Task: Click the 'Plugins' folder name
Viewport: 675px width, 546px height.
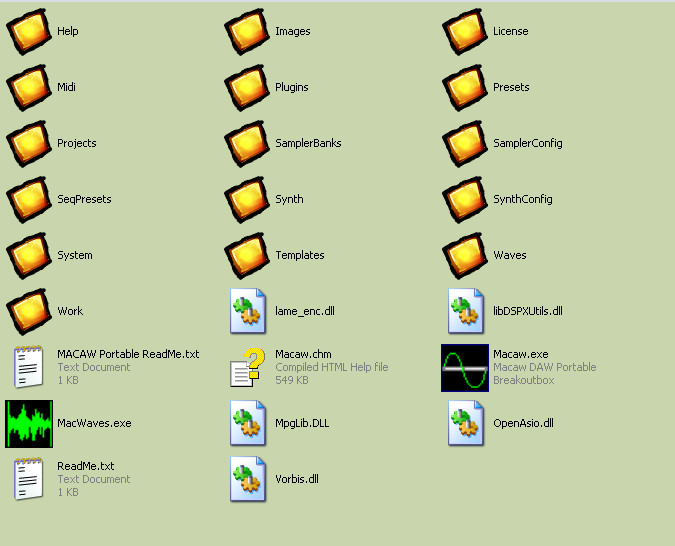Action: point(292,87)
